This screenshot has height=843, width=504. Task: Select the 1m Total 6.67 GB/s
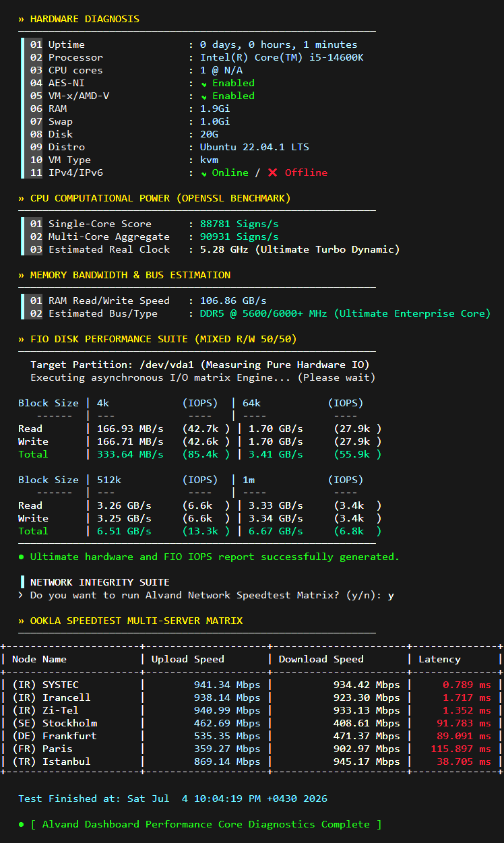pyautogui.click(x=276, y=531)
